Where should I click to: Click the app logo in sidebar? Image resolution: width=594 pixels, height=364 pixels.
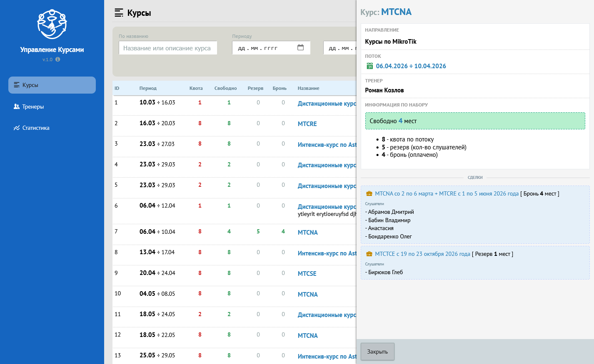pyautogui.click(x=52, y=24)
